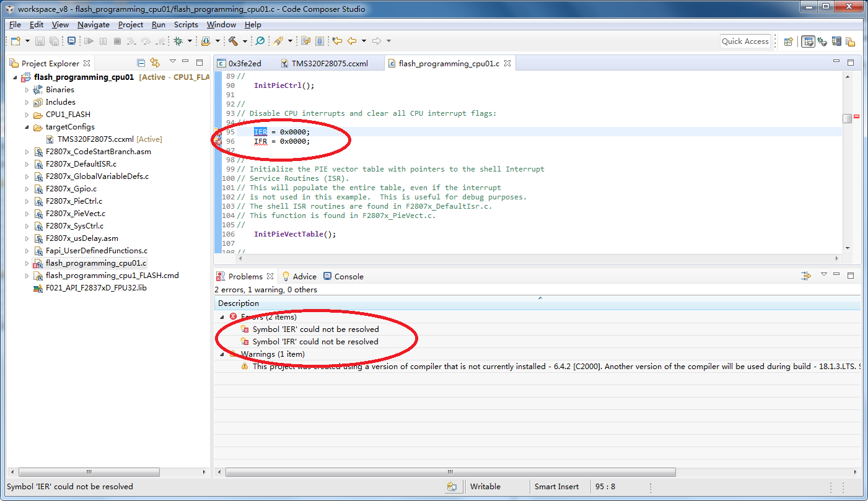The width and height of the screenshot is (868, 501).
Task: Click the Quick Access search field
Action: pos(745,41)
